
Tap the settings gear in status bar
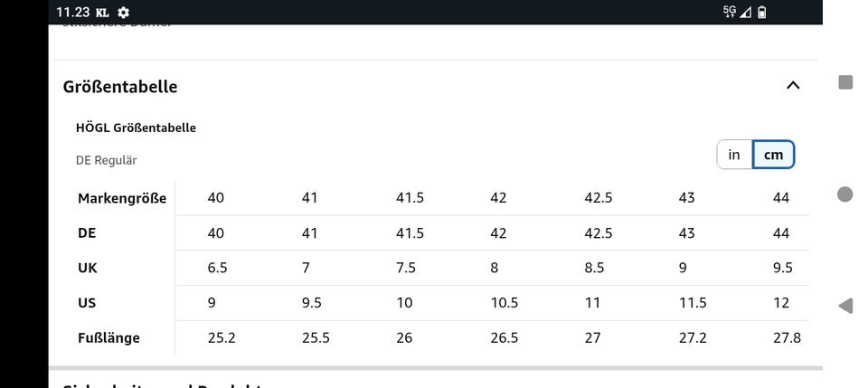pyautogui.click(x=123, y=13)
